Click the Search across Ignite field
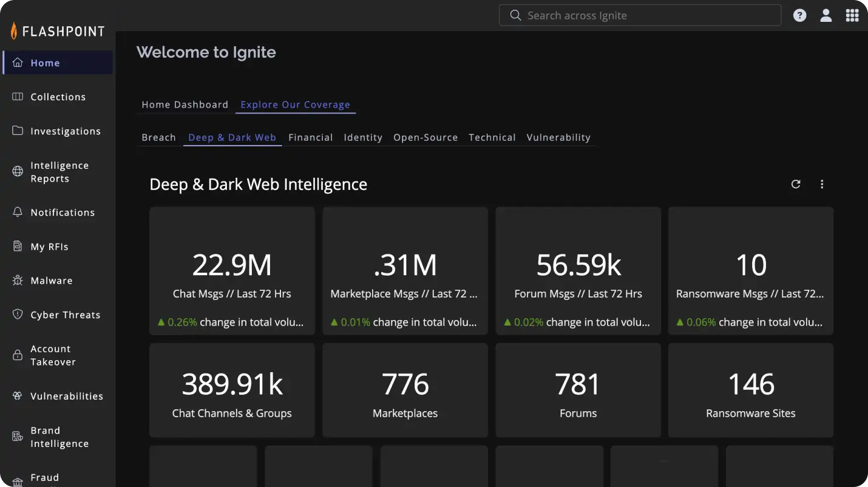 click(640, 16)
